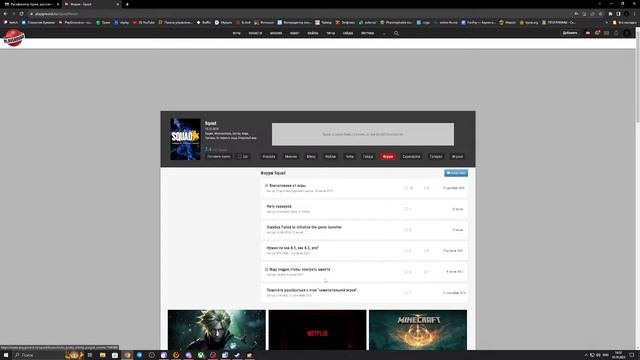This screenshot has width=640, height=360.
Task: Open thread about finding people to play together
Action: pyautogui.click(x=300, y=269)
